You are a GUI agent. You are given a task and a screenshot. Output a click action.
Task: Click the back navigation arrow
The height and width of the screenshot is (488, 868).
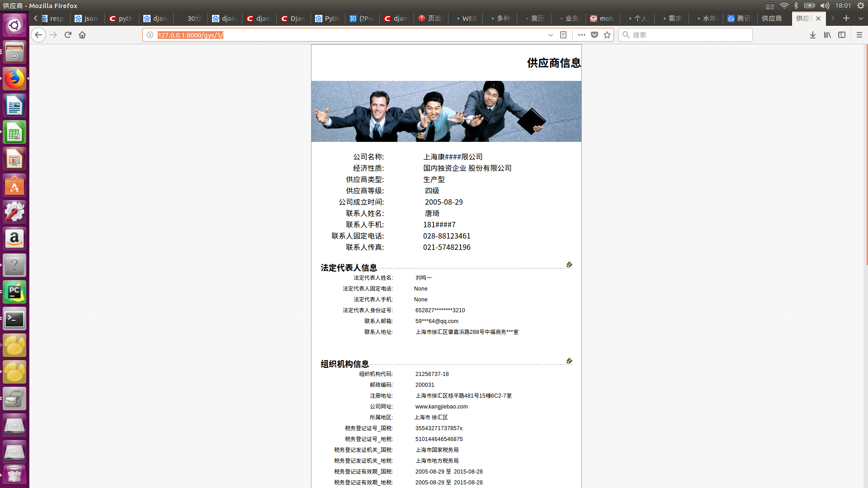coord(38,35)
